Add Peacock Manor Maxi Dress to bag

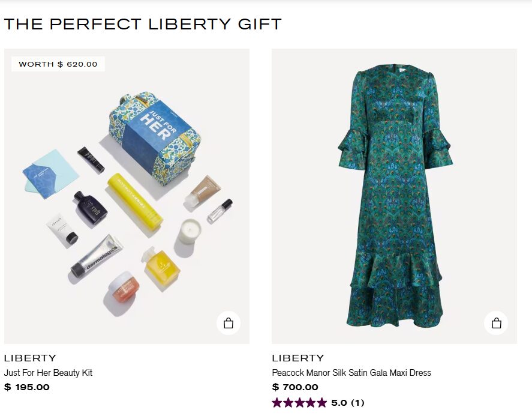click(x=496, y=323)
